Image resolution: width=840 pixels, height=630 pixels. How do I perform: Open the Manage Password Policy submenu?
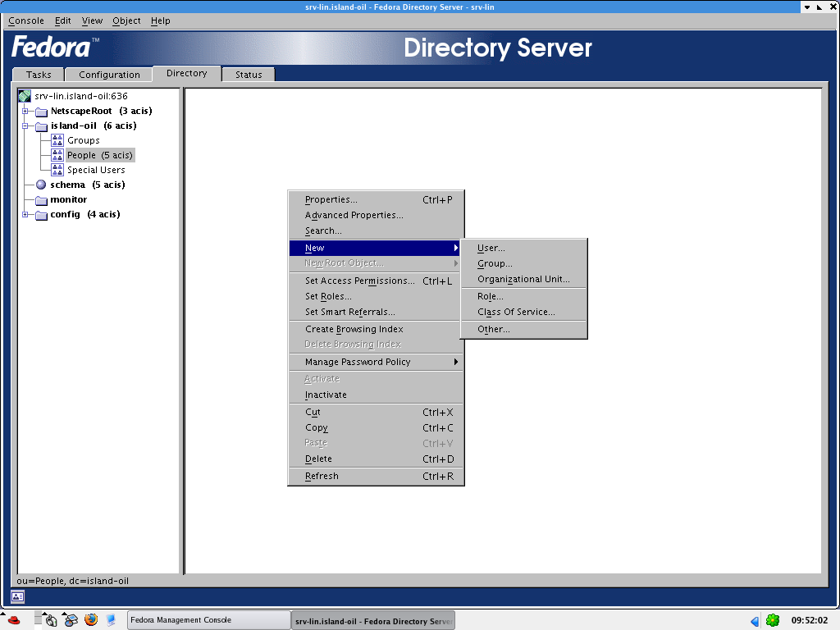pos(376,362)
